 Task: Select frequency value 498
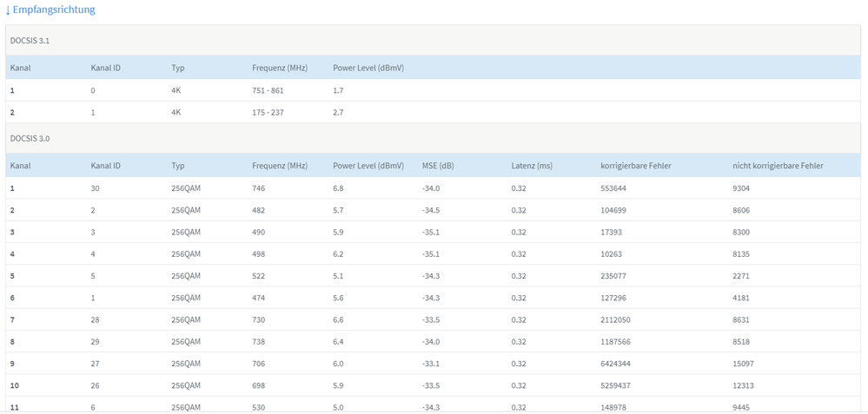tap(259, 254)
